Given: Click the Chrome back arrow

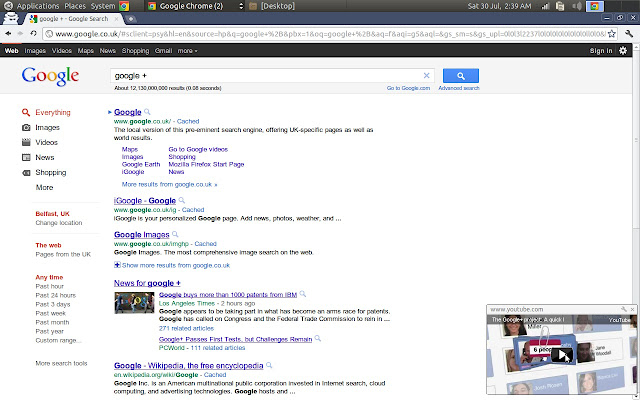Looking at the screenshot, I should pyautogui.click(x=8, y=33).
